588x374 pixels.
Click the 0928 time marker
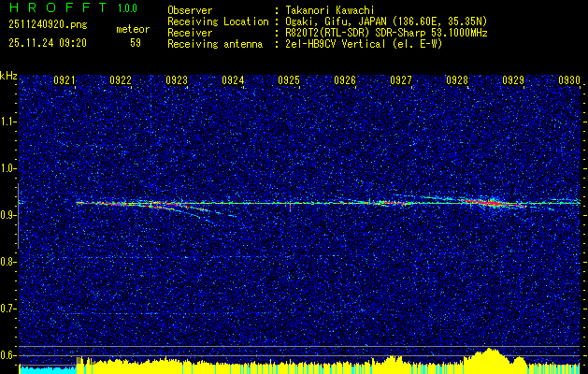coord(457,79)
